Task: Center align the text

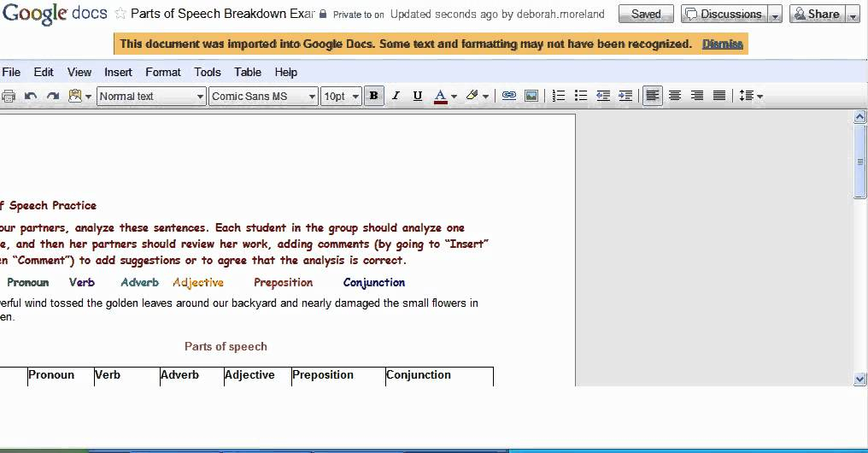Action: coord(675,96)
